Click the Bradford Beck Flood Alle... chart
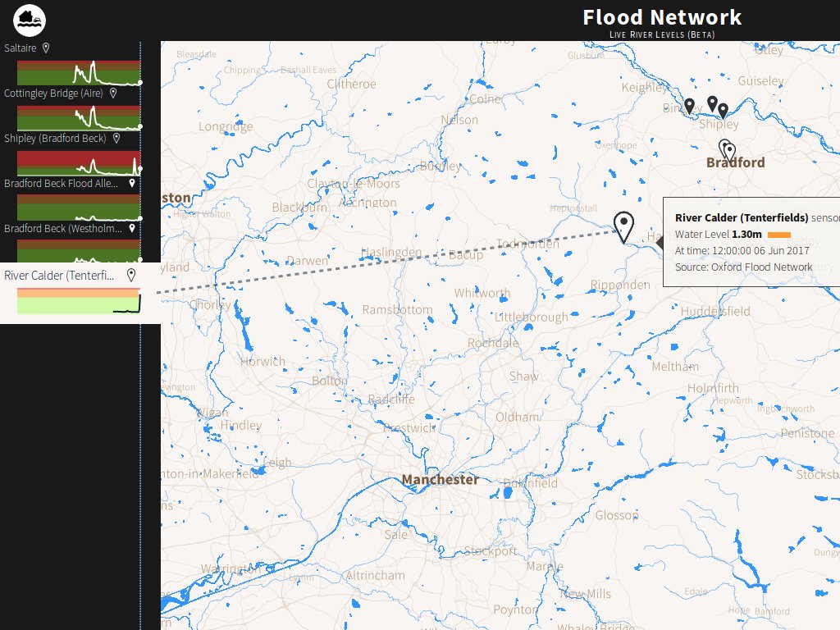Image resolution: width=840 pixels, height=630 pixels. click(79, 208)
